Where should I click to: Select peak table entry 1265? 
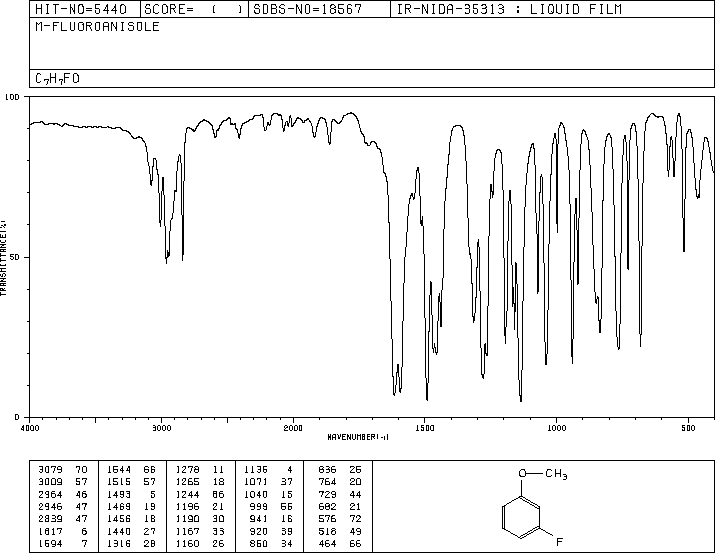[200, 481]
